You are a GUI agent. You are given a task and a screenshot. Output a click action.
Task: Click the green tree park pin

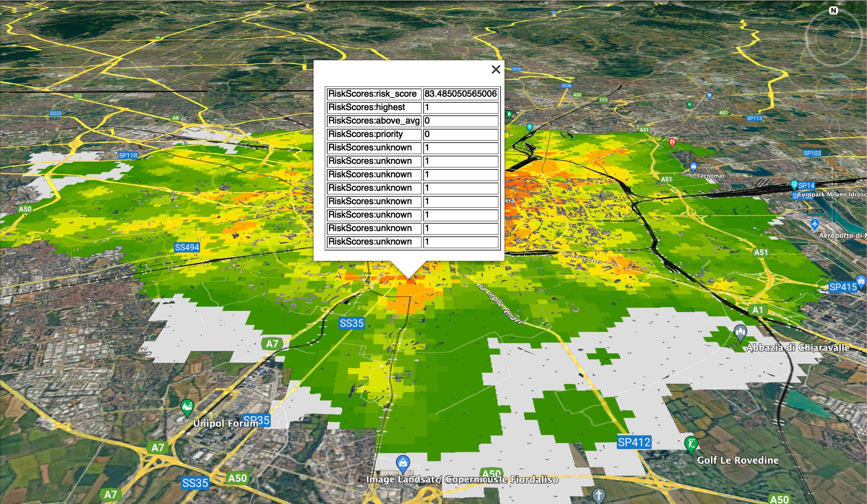pos(509,114)
